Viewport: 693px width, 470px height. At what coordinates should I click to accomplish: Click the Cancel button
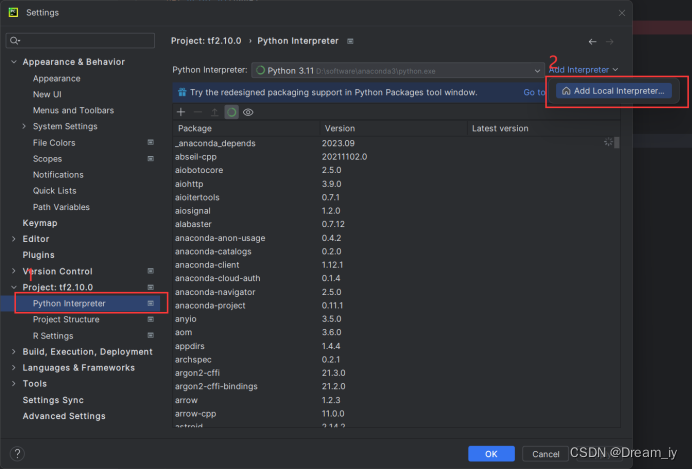point(546,454)
